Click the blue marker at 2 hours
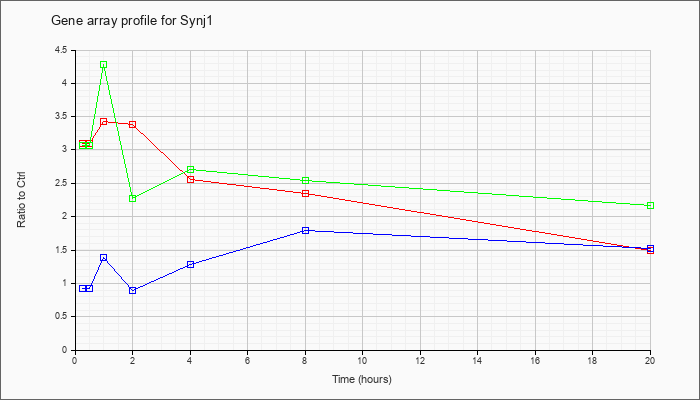The image size is (700, 400). pos(133,290)
